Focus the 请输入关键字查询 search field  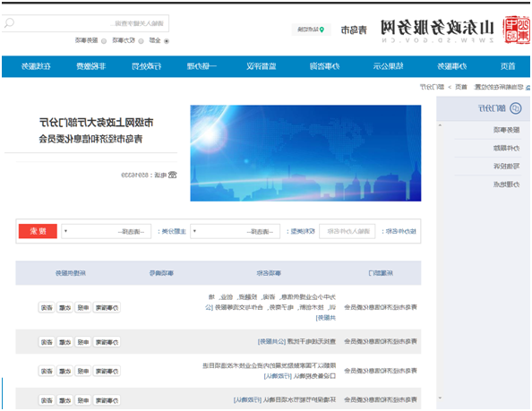[85, 23]
